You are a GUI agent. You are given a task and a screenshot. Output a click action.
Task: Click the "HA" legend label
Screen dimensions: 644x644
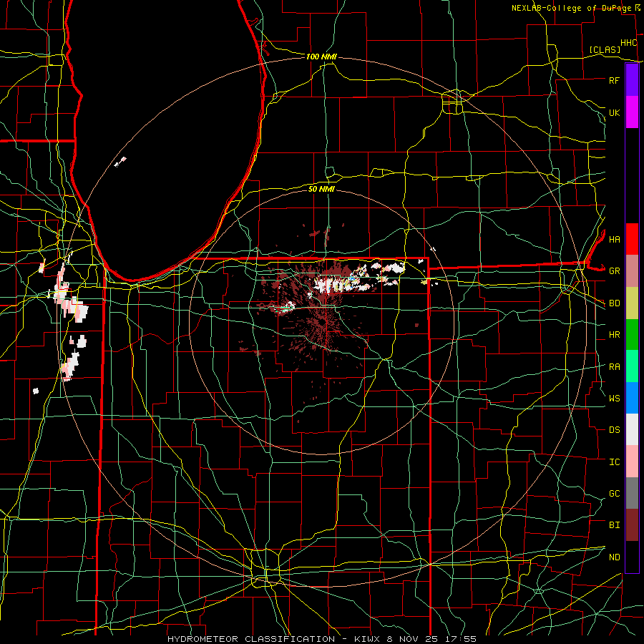point(614,240)
